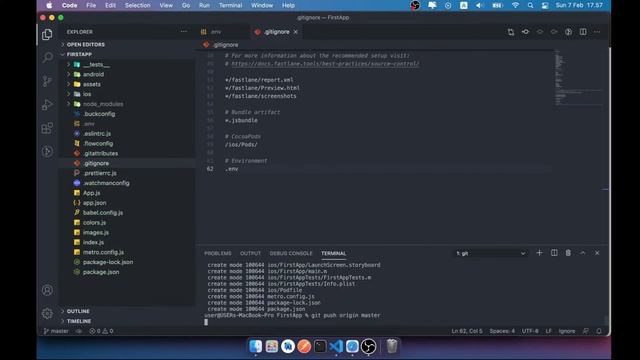Viewport: 640px width, 360px height.
Task: Open the Run and Debug view
Action: 47,104
